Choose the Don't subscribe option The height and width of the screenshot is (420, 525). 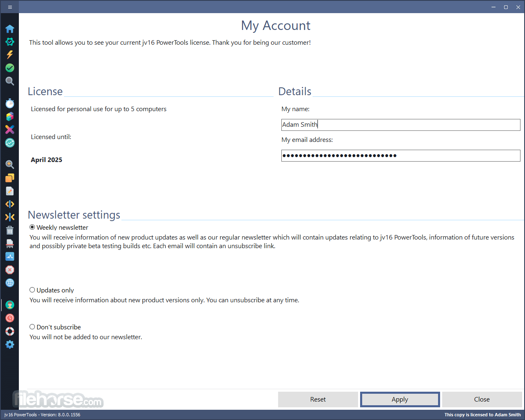(55, 327)
